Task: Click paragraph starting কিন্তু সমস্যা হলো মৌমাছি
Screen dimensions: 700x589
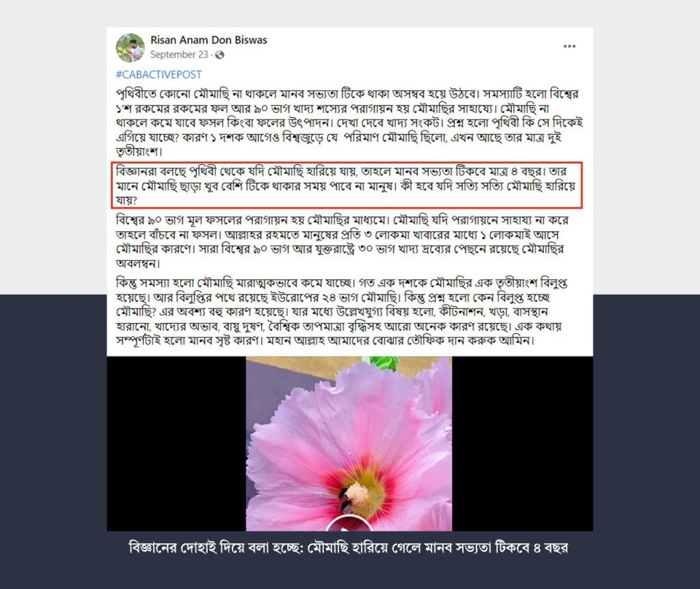Action: pyautogui.click(x=339, y=312)
